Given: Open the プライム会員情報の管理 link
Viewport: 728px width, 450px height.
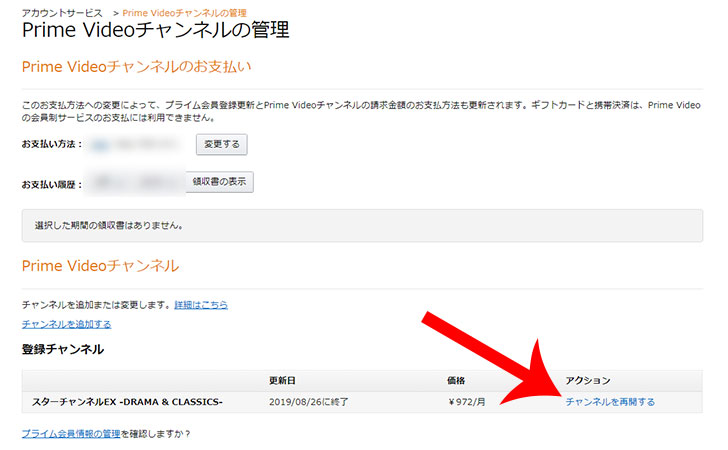Looking at the screenshot, I should [x=71, y=434].
